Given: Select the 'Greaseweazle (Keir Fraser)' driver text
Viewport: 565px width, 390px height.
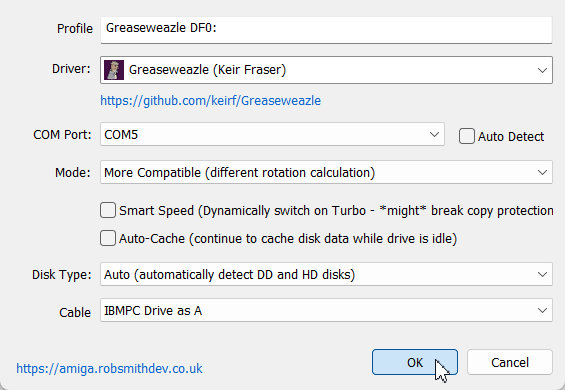Looking at the screenshot, I should coord(207,70).
